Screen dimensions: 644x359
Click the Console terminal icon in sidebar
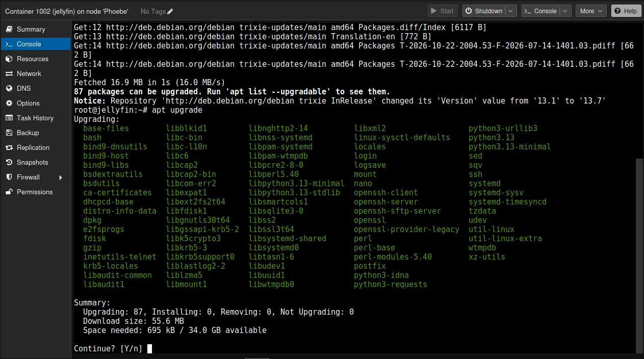click(x=9, y=44)
